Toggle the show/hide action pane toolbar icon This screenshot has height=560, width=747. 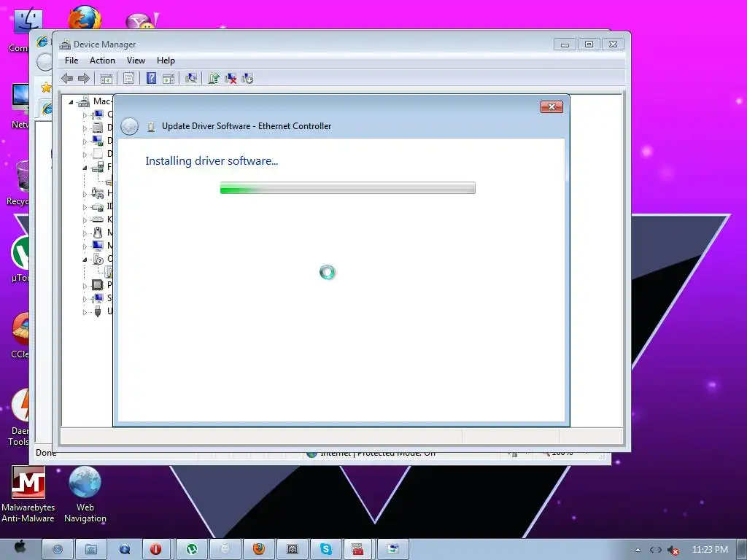click(x=169, y=79)
